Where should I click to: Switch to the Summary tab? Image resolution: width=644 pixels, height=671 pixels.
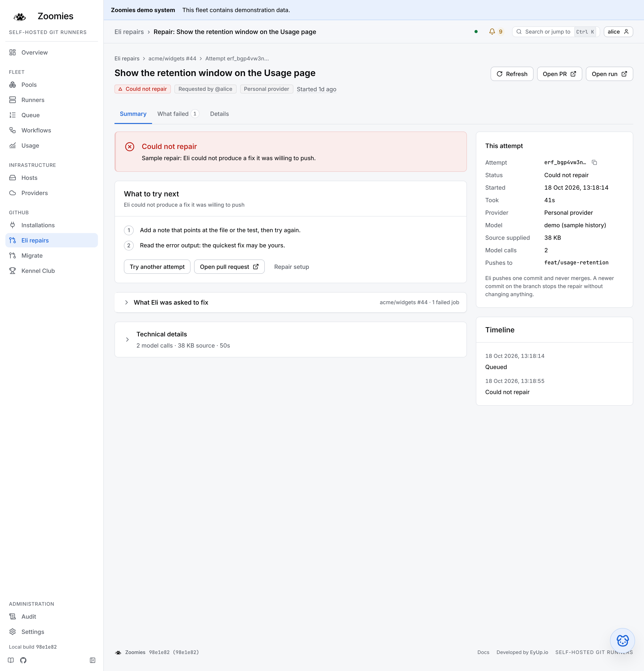[x=133, y=114]
